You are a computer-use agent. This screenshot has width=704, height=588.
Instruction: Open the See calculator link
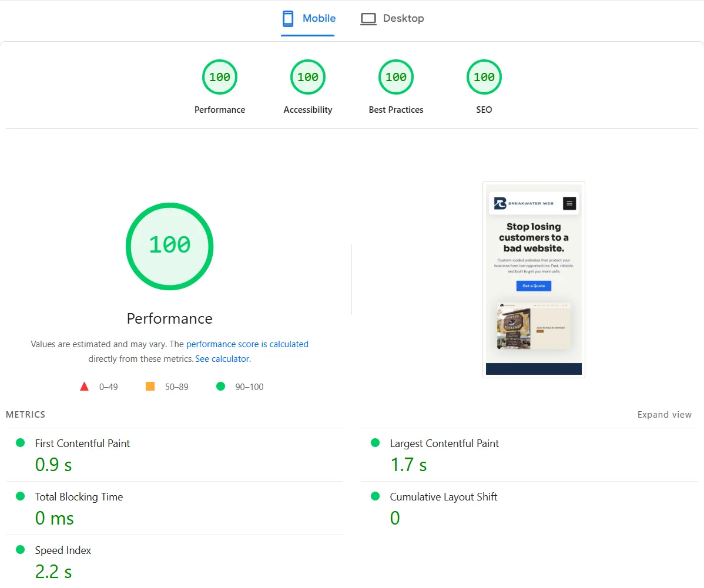click(222, 358)
